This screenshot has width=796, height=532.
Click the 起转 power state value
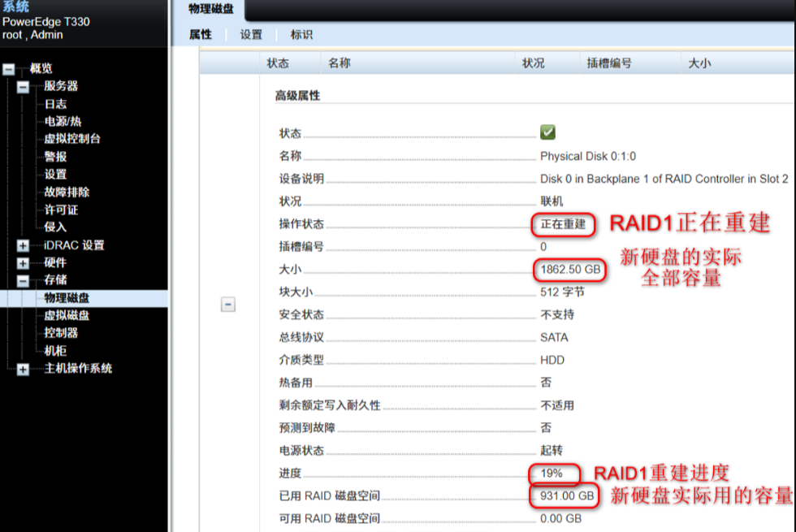(x=552, y=451)
